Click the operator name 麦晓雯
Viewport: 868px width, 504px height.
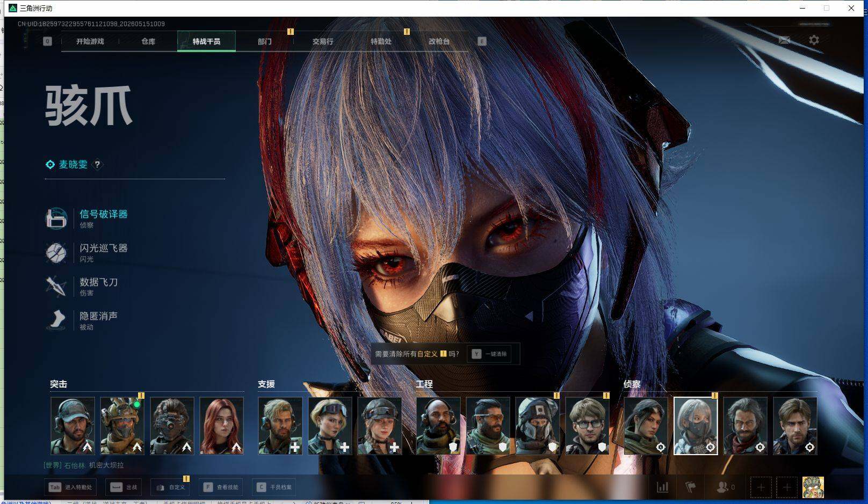73,165
